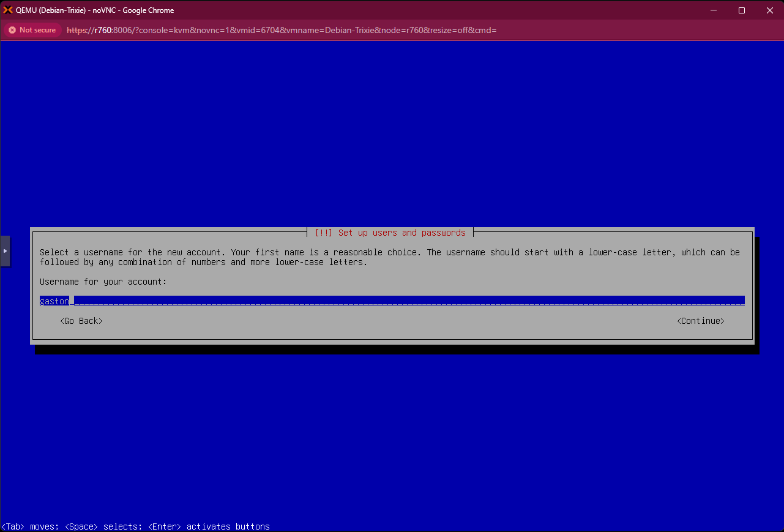Click the empty blue area above the dialog

coord(392,135)
